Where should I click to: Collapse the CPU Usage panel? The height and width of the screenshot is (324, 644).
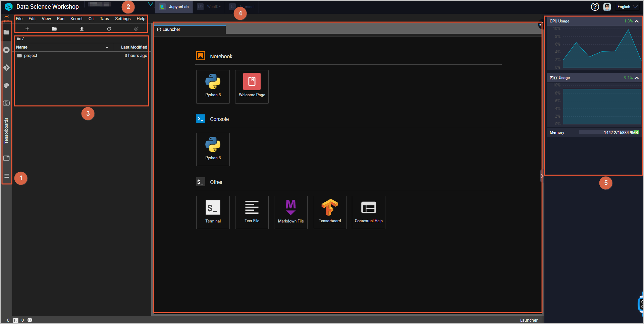pos(637,21)
